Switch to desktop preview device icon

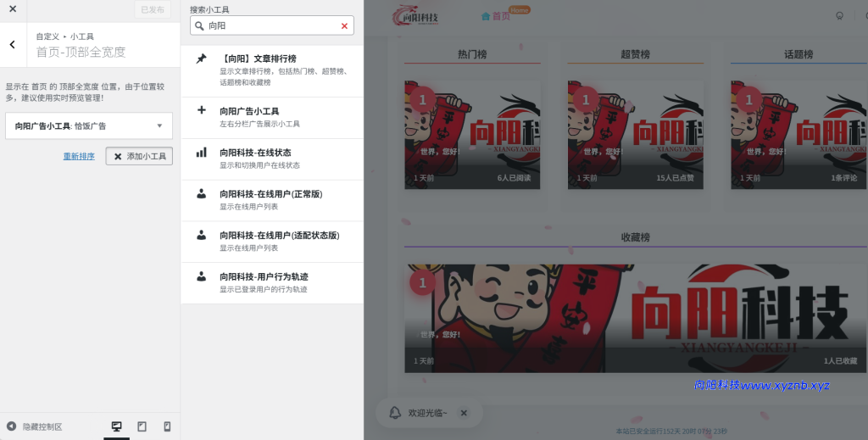point(116,426)
